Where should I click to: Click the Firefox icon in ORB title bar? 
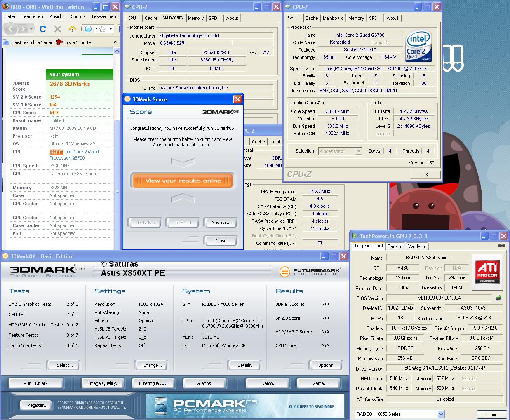pyautogui.click(x=5, y=7)
